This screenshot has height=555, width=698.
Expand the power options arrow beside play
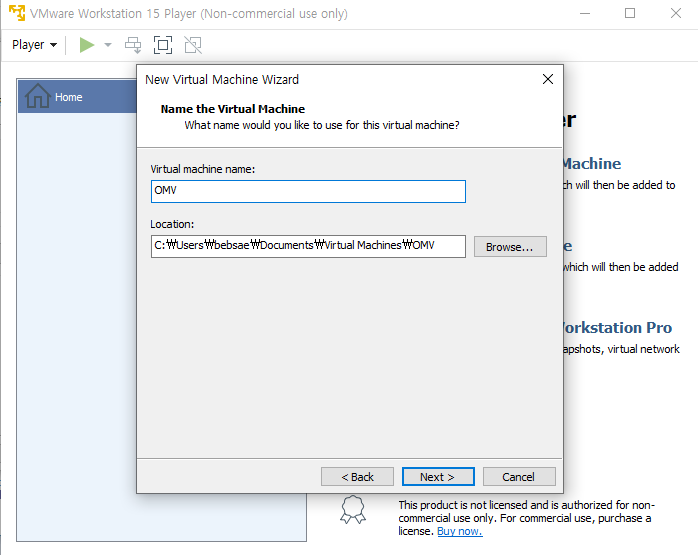coord(108,45)
